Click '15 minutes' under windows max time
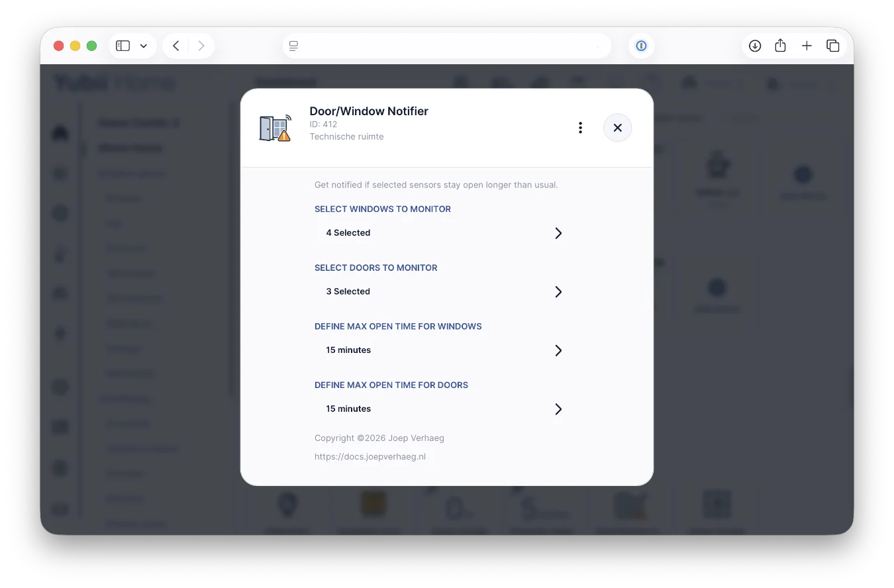This screenshot has width=894, height=588. coord(348,350)
